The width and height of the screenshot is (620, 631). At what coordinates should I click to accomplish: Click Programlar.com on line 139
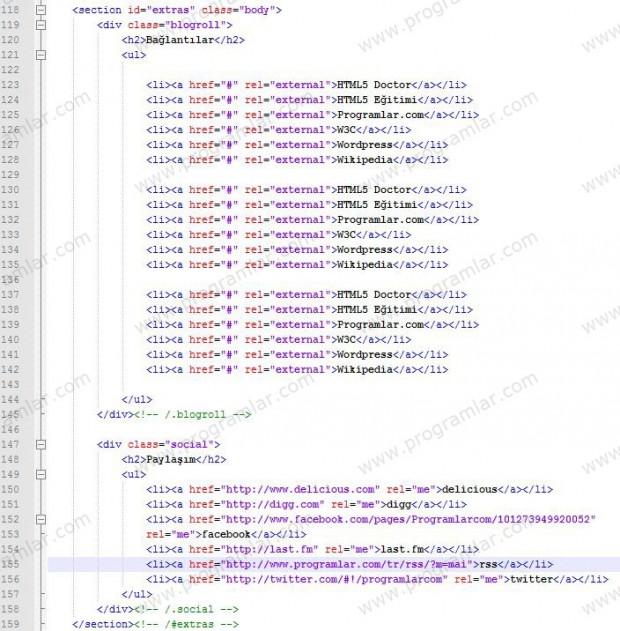[380, 324]
